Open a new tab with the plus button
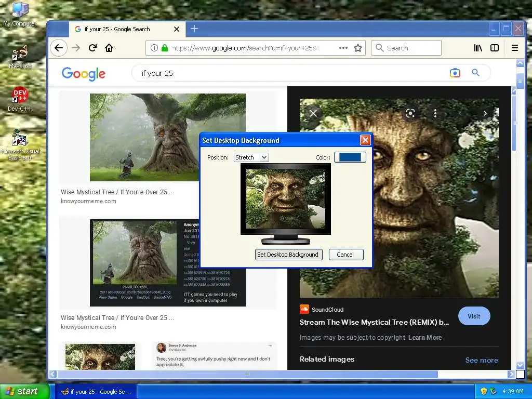 click(194, 29)
